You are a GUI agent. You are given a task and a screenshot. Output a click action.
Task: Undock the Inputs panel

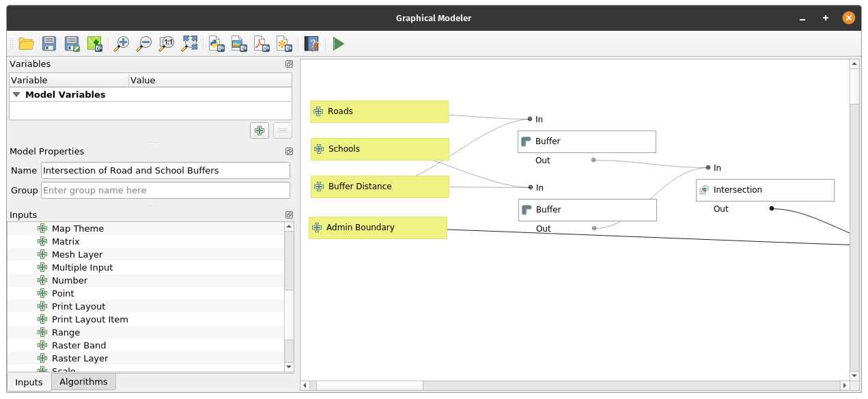point(289,215)
